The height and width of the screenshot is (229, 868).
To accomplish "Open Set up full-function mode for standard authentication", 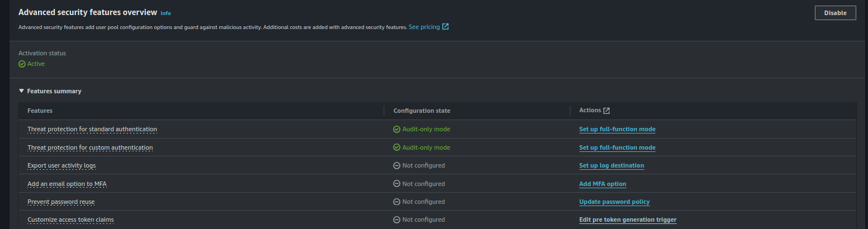I will click(617, 129).
